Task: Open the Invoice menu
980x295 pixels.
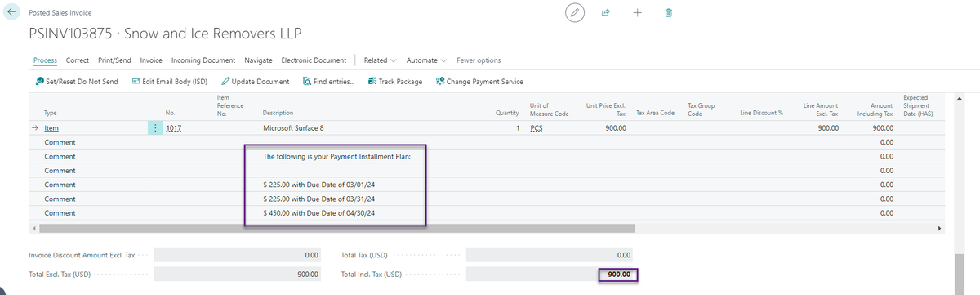Action: point(151,60)
